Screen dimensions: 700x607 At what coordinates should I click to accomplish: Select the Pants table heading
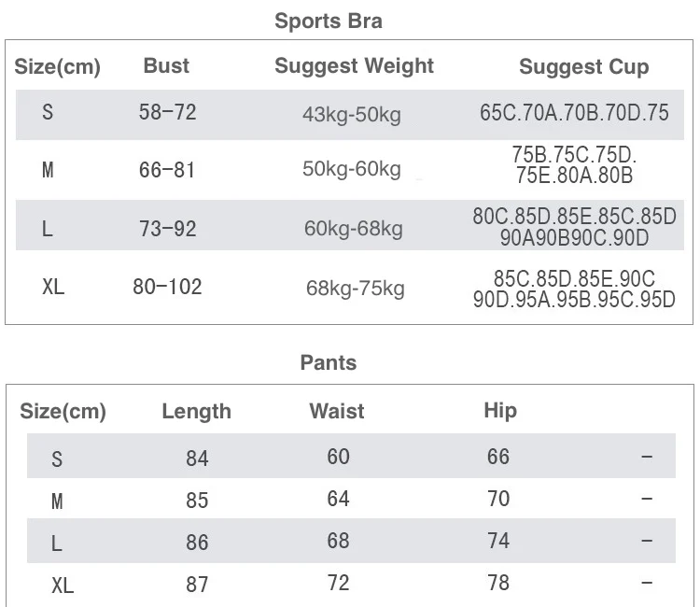click(x=329, y=362)
